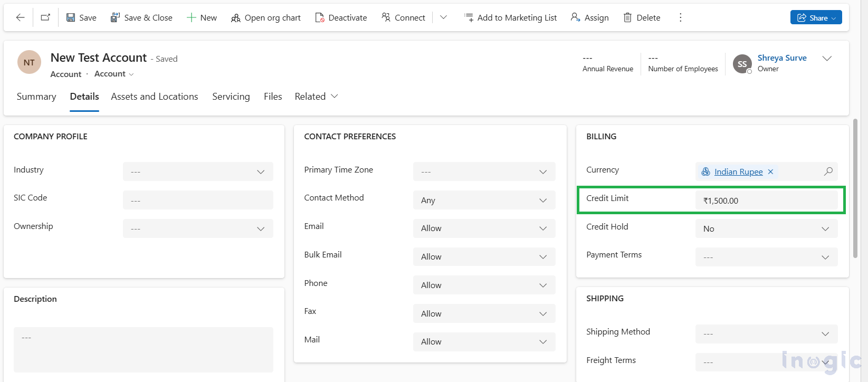Change the Email preference dropdown
The width and height of the screenshot is (868, 382).
[x=484, y=228]
